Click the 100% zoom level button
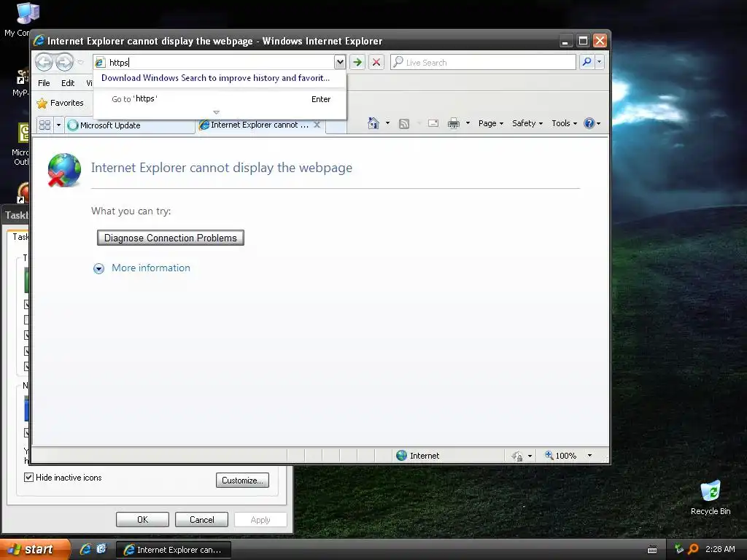The height and width of the screenshot is (560, 747). coord(560,456)
